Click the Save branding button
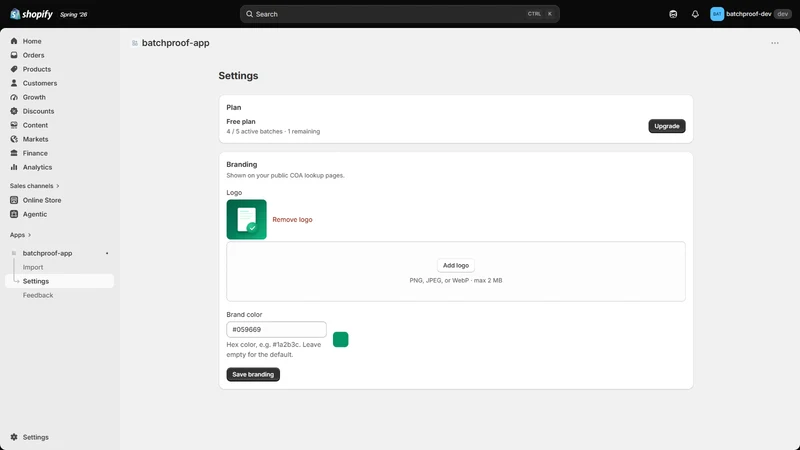 pos(253,374)
